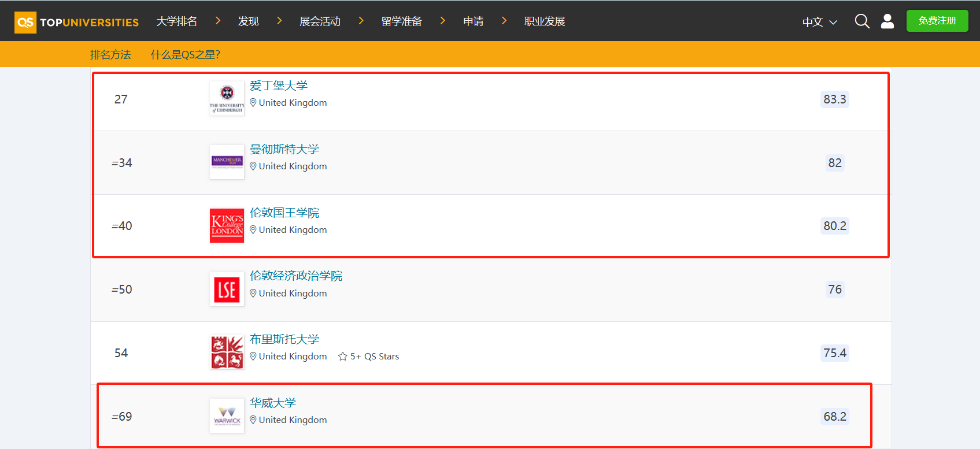Click the 5+ QS Stars badge
This screenshot has width=980, height=449.
coord(369,357)
